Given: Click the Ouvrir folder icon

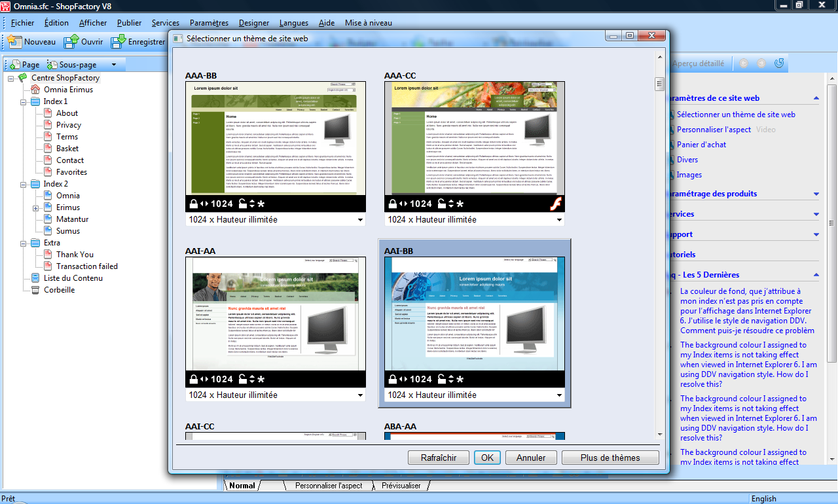Looking at the screenshot, I should tap(71, 41).
